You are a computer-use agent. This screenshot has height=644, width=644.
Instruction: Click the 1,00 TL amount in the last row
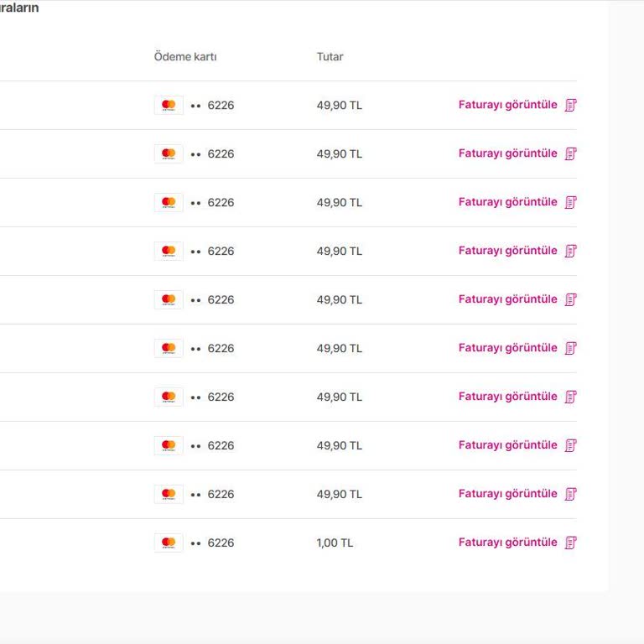pos(335,543)
